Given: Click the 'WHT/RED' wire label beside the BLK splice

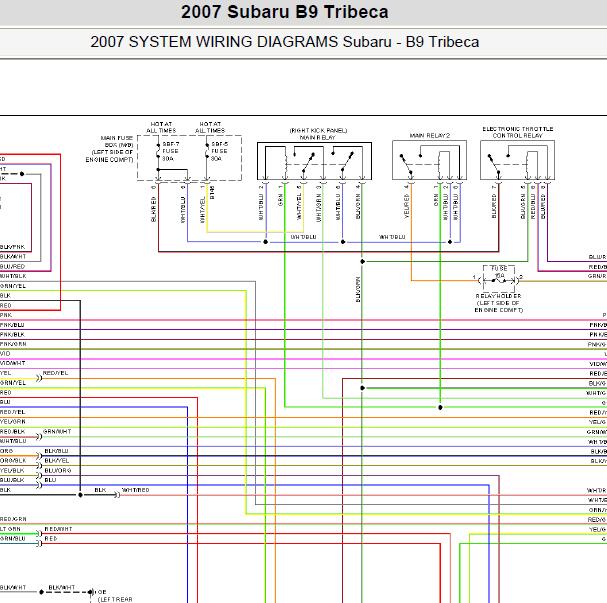Looking at the screenshot, I should 135,490.
